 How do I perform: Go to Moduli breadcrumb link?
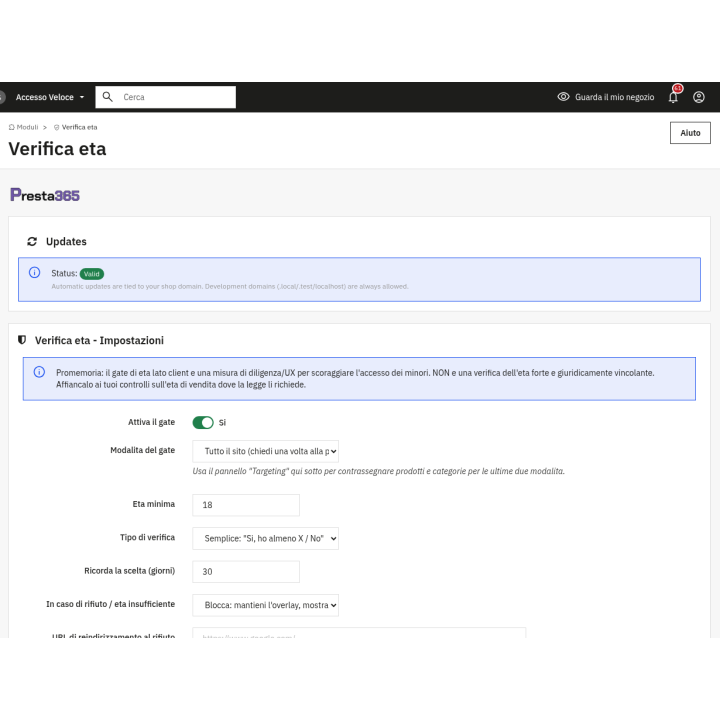(27, 127)
